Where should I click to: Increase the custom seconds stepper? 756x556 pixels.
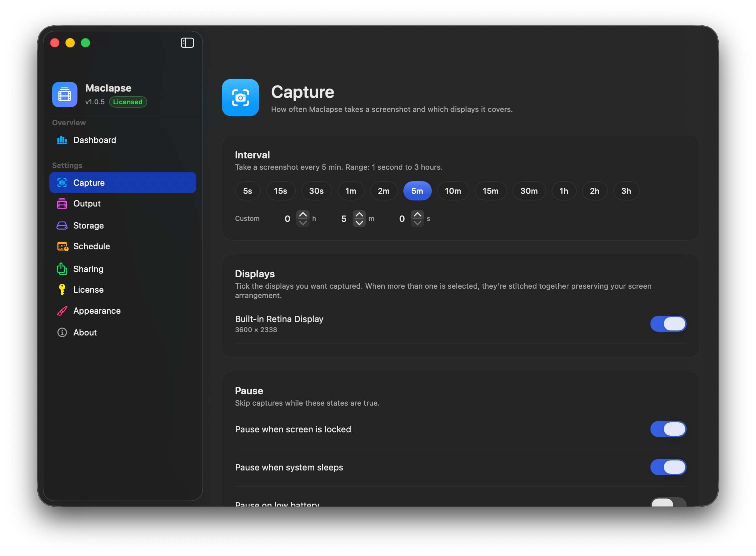click(x=417, y=215)
